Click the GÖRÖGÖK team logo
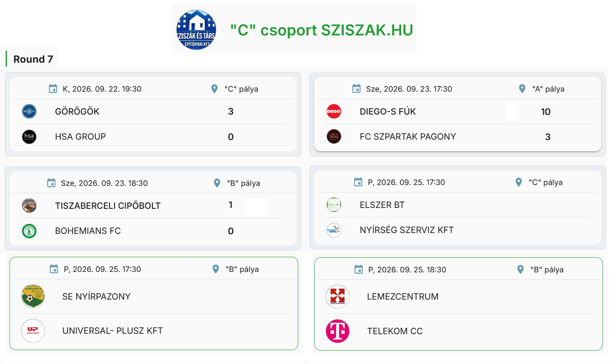 (x=29, y=112)
